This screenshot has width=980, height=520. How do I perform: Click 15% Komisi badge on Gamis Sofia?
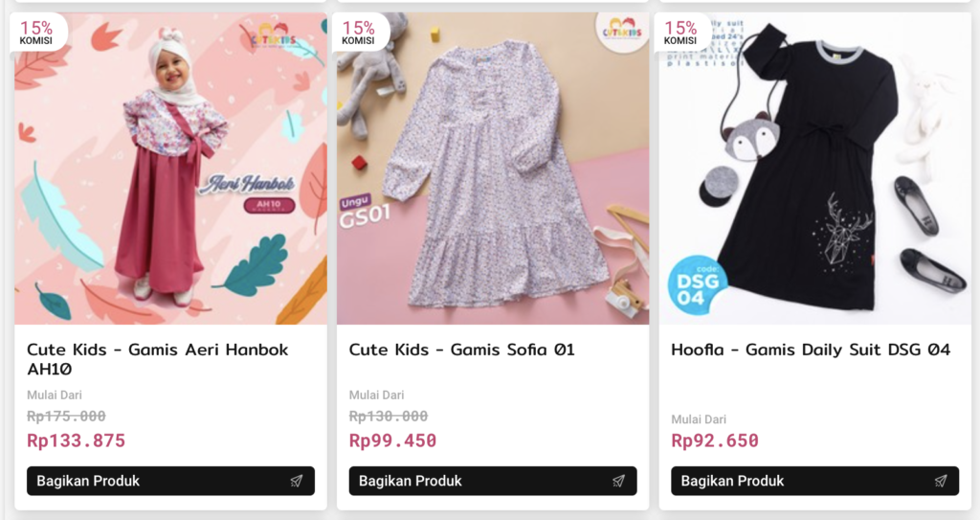click(x=359, y=33)
